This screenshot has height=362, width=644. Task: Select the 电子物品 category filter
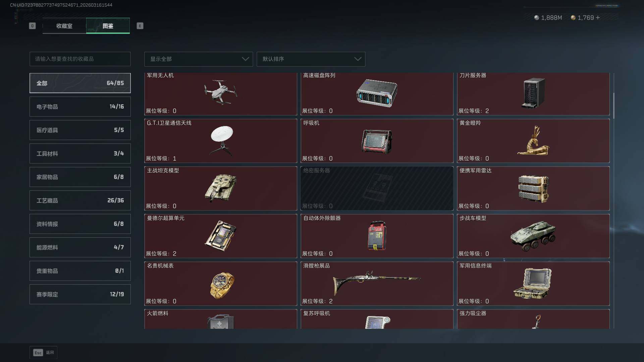click(x=80, y=107)
